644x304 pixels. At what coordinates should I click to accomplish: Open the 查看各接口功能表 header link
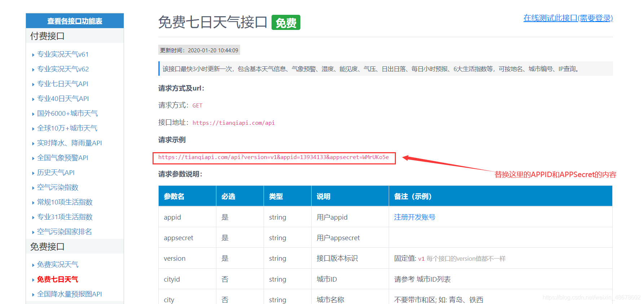click(x=75, y=21)
